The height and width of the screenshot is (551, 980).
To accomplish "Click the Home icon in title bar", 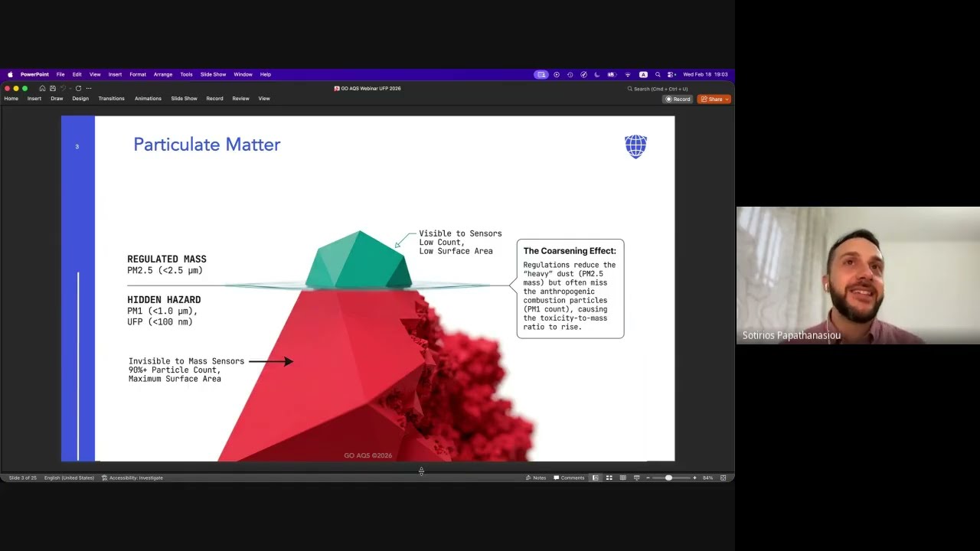I will [42, 88].
